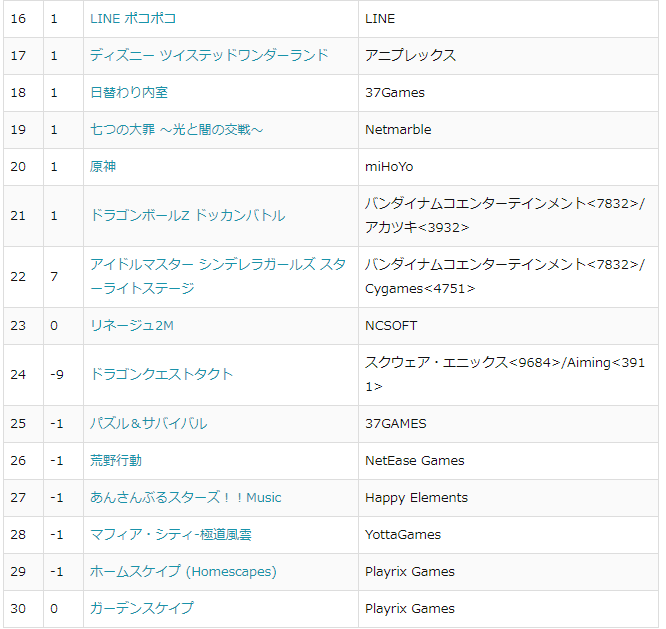
Task: Select the publisher cell 'YottaGames'
Action: [x=508, y=535]
